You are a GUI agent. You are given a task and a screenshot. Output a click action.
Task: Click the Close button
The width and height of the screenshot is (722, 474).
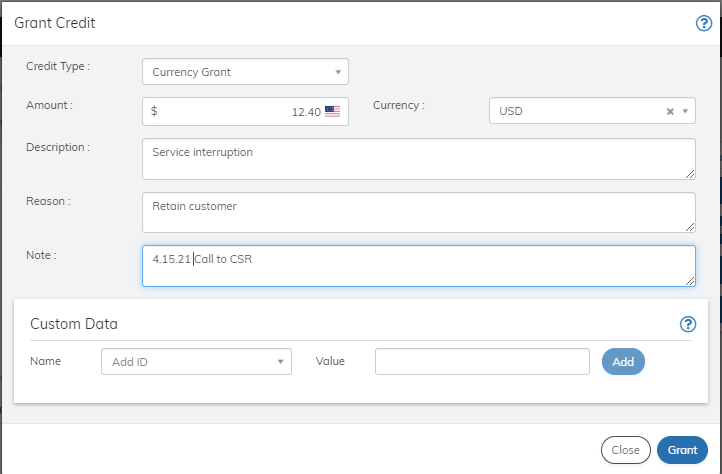(625, 450)
